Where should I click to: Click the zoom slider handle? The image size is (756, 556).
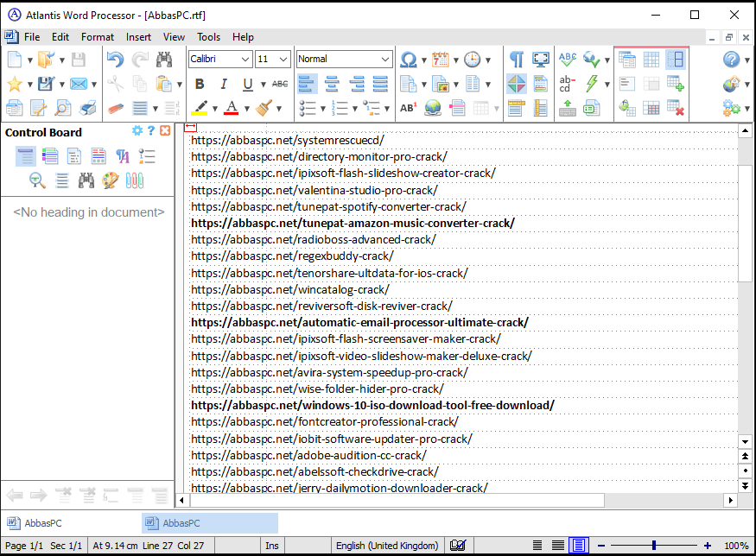coord(654,546)
